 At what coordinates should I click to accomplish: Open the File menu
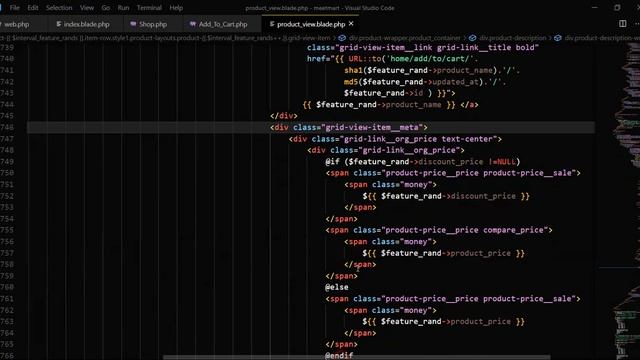point(14,8)
